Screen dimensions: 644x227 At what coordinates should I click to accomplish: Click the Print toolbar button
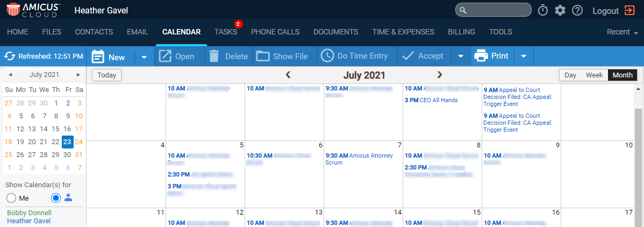pos(491,56)
